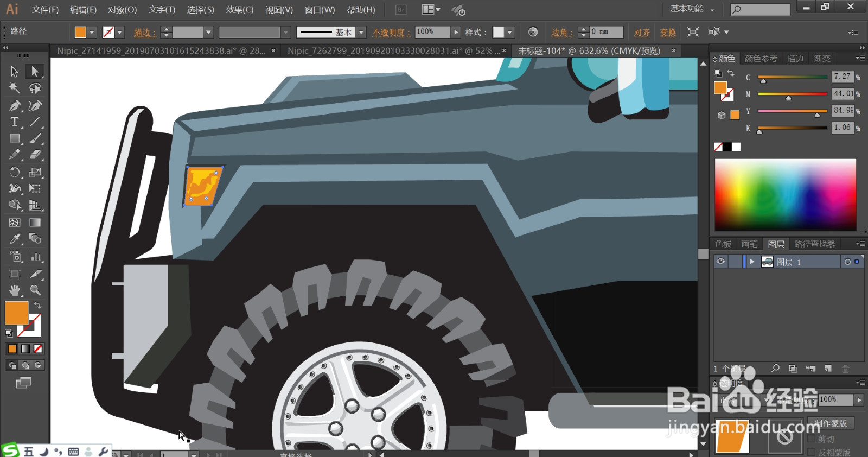Toggle Draw Behind mode icon

(25, 365)
